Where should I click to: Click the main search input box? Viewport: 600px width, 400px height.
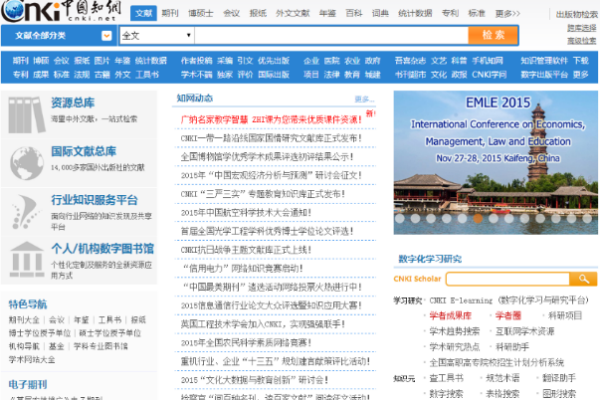331,36
